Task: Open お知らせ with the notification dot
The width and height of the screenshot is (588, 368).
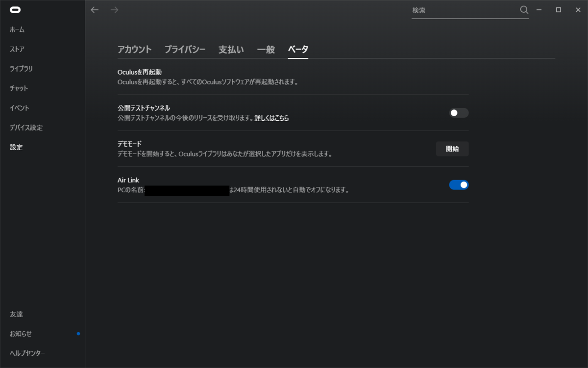Action: 20,333
